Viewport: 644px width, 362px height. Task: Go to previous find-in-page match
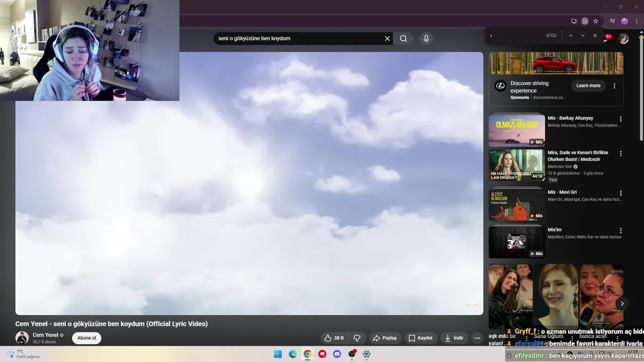(571, 36)
